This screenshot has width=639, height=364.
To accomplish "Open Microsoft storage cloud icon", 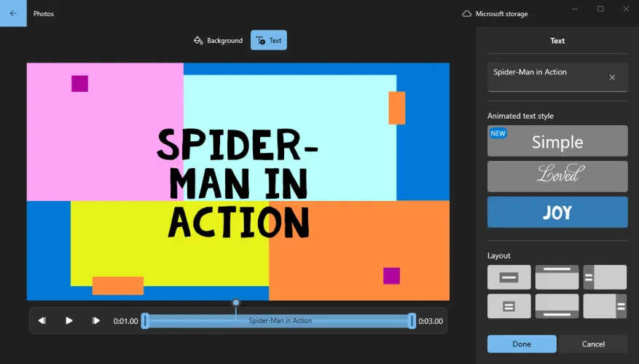I will point(467,14).
